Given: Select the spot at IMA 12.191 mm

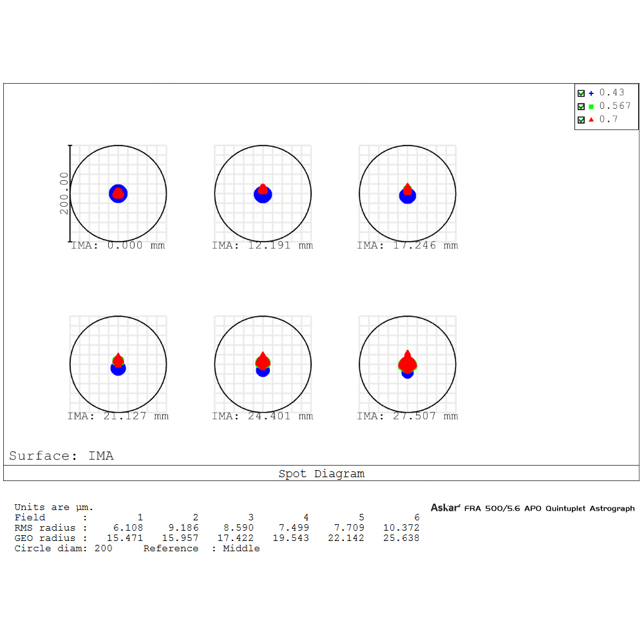Looking at the screenshot, I should pyautogui.click(x=263, y=193).
